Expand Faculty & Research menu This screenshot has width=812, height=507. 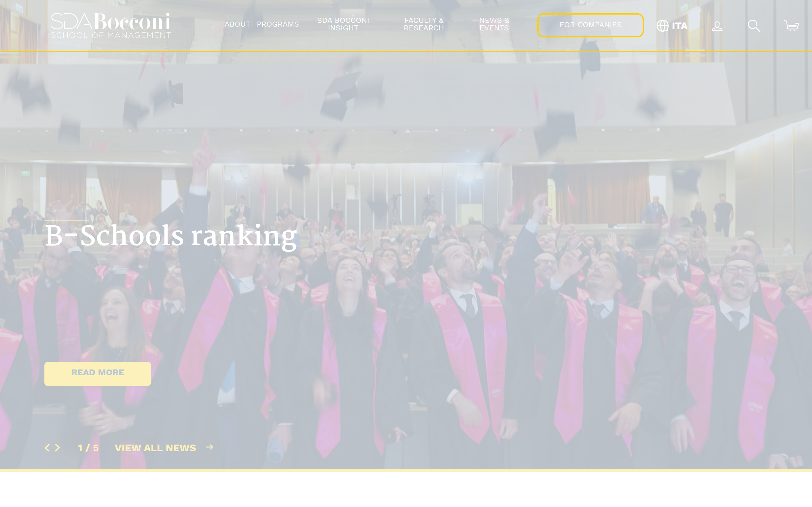pyautogui.click(x=424, y=24)
